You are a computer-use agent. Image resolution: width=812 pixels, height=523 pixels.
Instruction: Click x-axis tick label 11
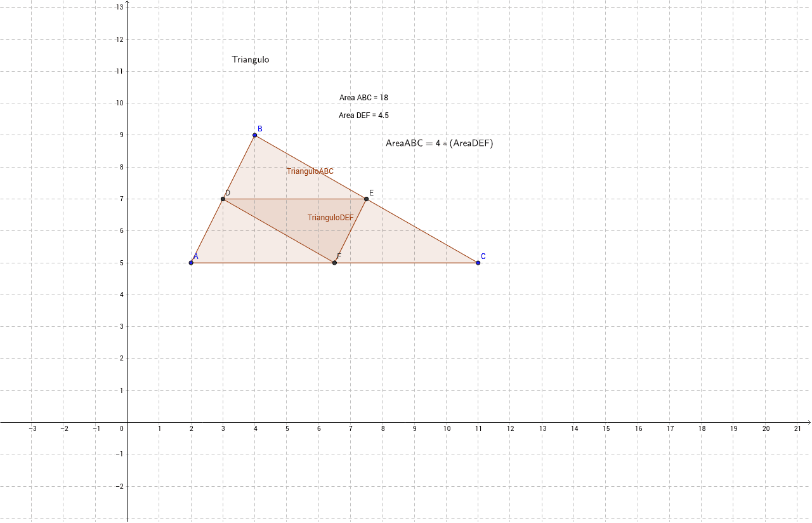tap(478, 429)
